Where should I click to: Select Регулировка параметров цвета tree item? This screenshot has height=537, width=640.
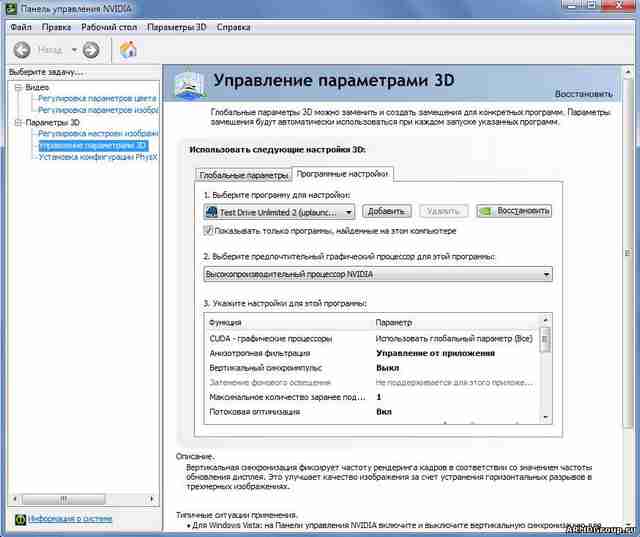pyautogui.click(x=97, y=98)
